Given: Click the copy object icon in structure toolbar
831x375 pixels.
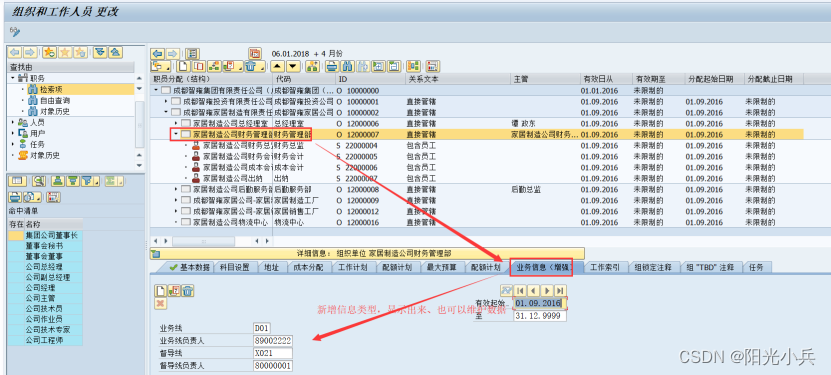Looking at the screenshot, I should click(x=198, y=67).
